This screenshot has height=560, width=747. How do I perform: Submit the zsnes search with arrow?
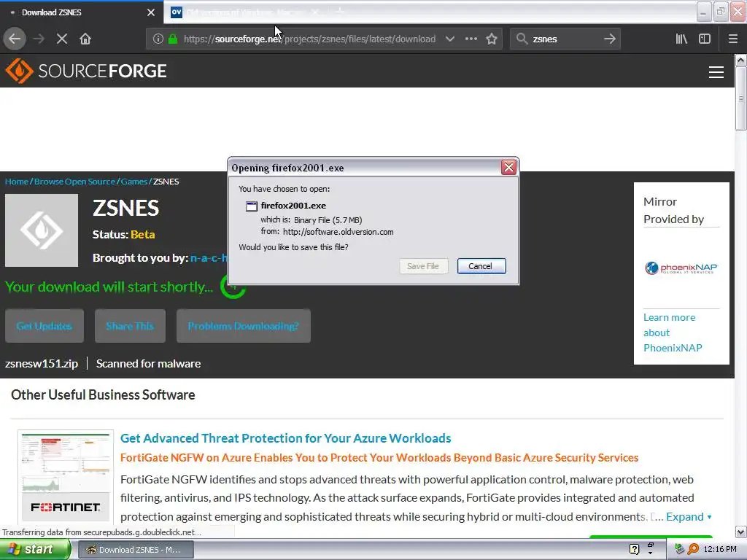[610, 39]
